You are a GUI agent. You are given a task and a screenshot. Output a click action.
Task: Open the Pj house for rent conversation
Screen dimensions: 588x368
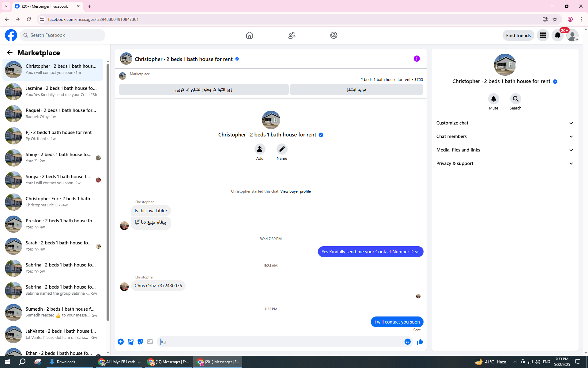(53, 136)
